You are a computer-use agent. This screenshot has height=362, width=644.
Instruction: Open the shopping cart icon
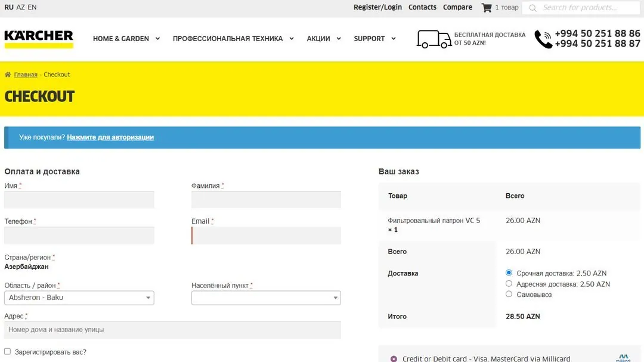click(x=487, y=7)
